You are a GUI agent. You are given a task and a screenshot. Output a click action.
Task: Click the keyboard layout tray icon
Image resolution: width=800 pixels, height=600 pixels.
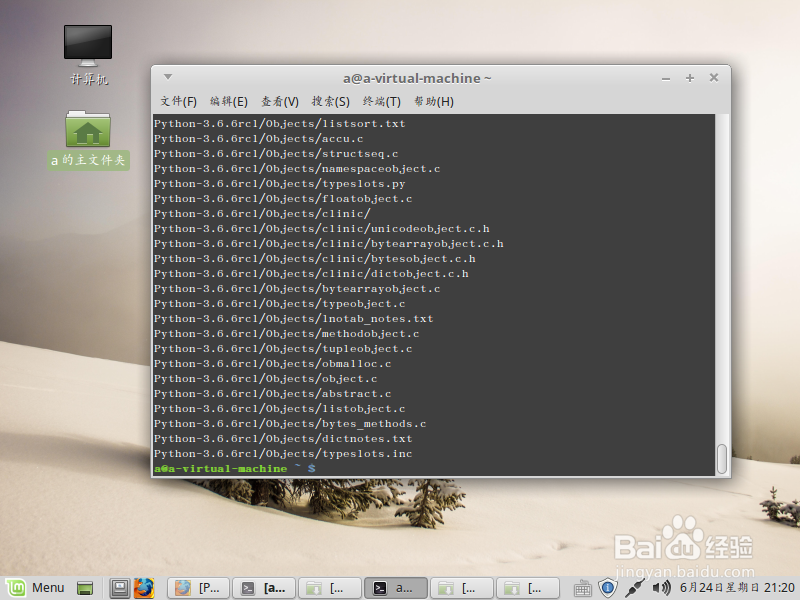(x=583, y=588)
